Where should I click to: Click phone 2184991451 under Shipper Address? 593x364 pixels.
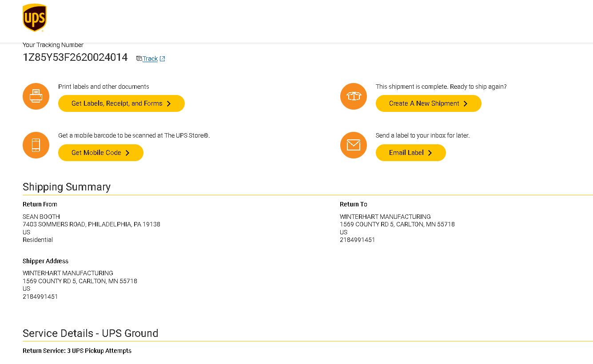[40, 297]
